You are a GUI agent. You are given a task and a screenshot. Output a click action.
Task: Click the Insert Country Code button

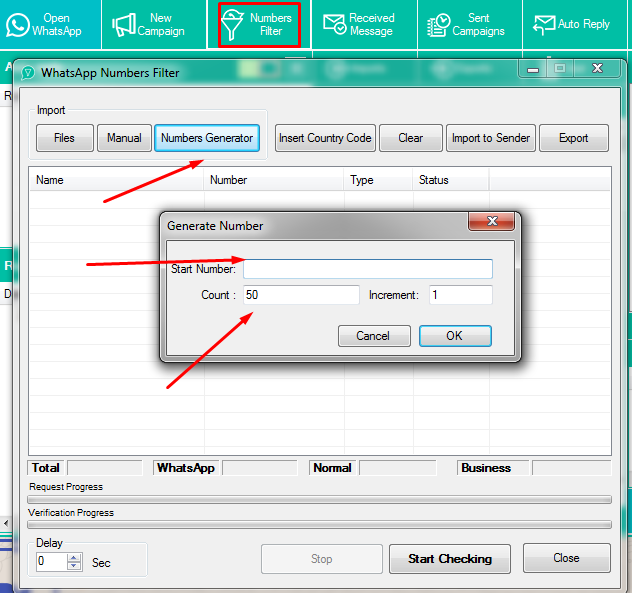[x=325, y=138]
